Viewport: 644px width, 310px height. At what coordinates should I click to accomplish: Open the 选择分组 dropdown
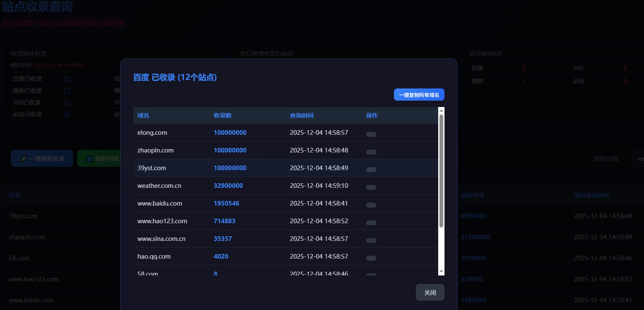click(x=638, y=159)
